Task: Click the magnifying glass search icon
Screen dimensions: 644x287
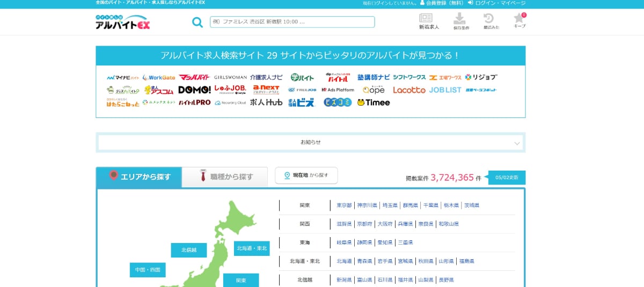Action: [x=197, y=22]
